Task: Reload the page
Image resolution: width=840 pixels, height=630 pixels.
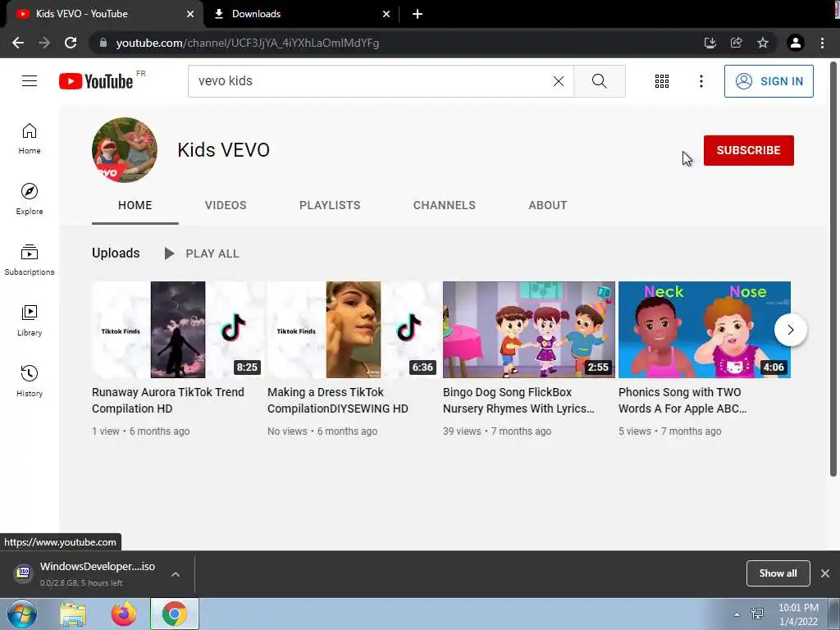Action: pyautogui.click(x=71, y=43)
